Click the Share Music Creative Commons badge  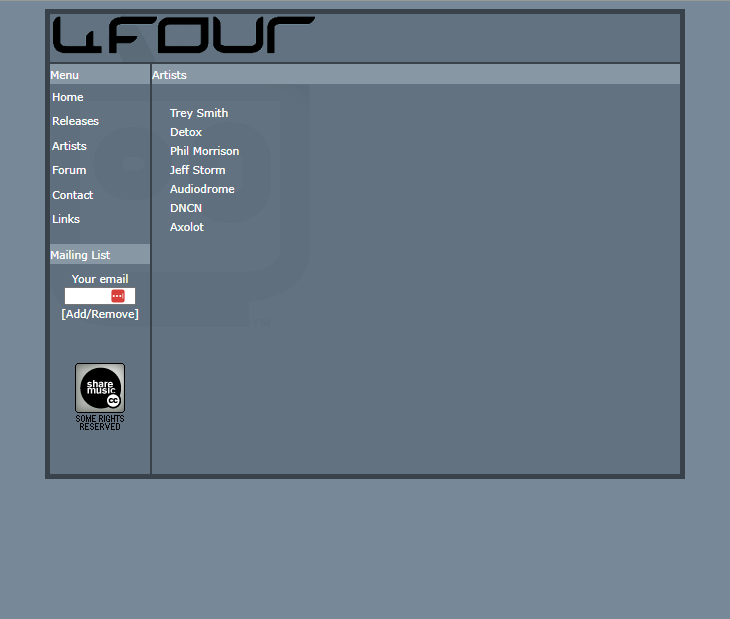click(100, 387)
